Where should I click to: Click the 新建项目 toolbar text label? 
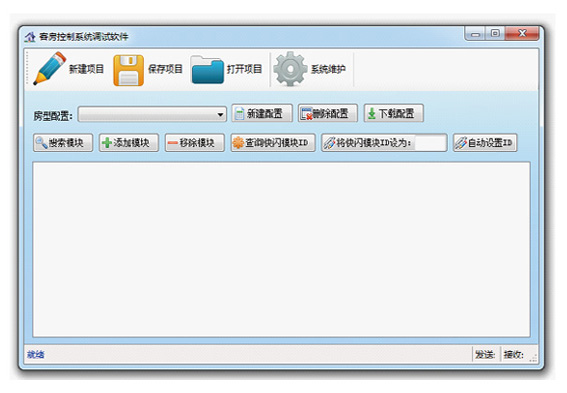coord(86,69)
